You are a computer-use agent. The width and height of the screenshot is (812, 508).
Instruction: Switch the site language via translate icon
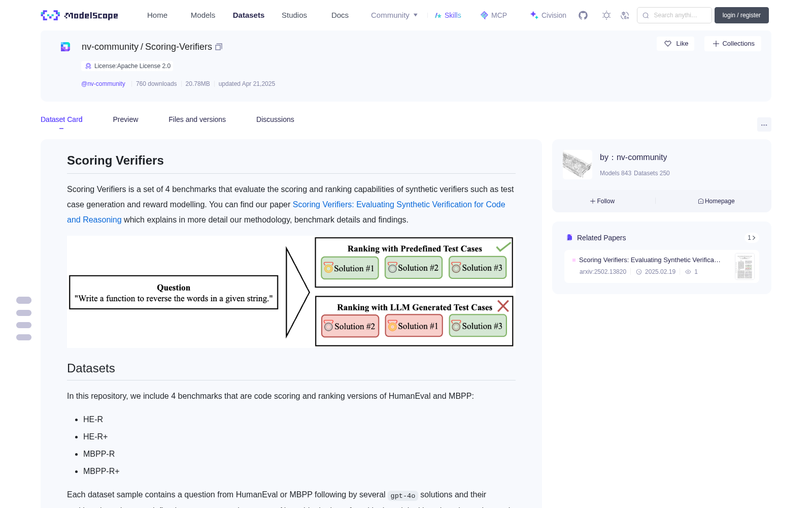point(625,15)
